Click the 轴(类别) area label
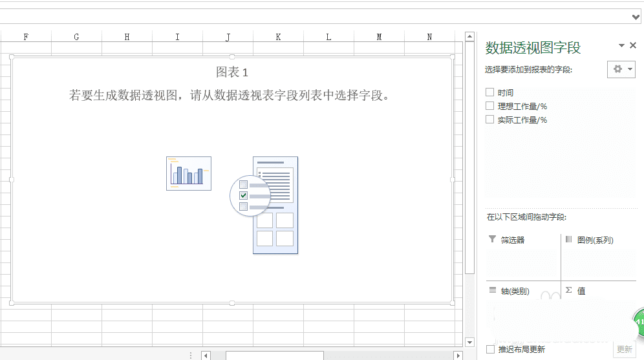Screen dimensions: 644x360 pos(515,291)
